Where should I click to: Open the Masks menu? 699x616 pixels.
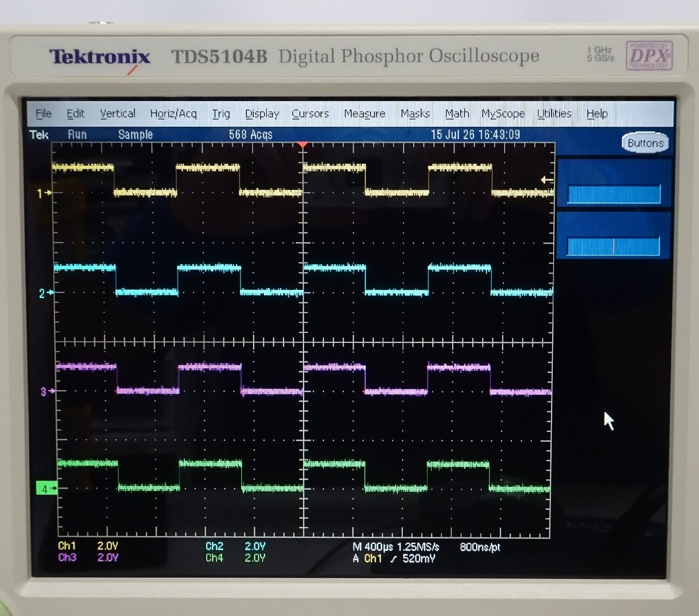click(x=415, y=114)
